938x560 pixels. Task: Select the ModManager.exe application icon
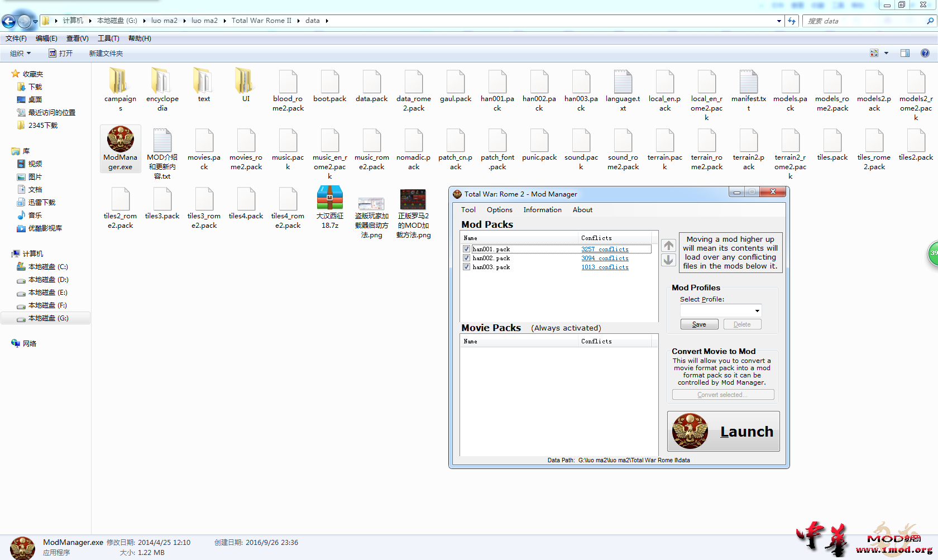pyautogui.click(x=120, y=139)
